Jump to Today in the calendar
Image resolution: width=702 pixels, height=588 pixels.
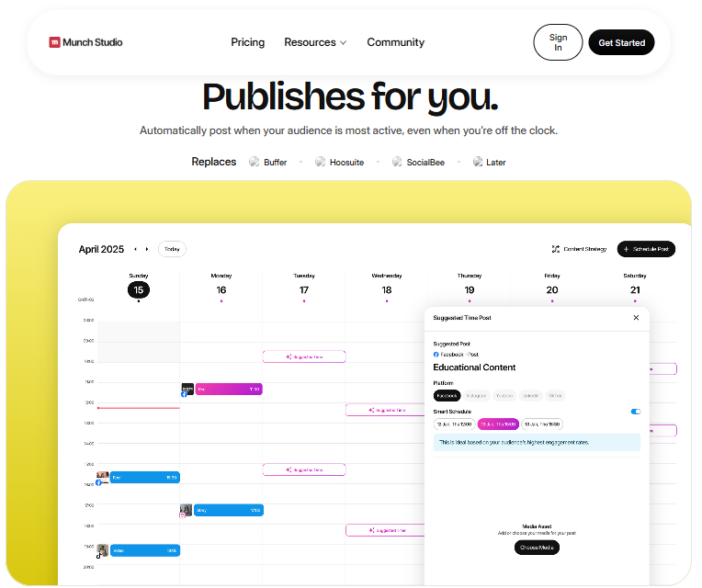172,249
